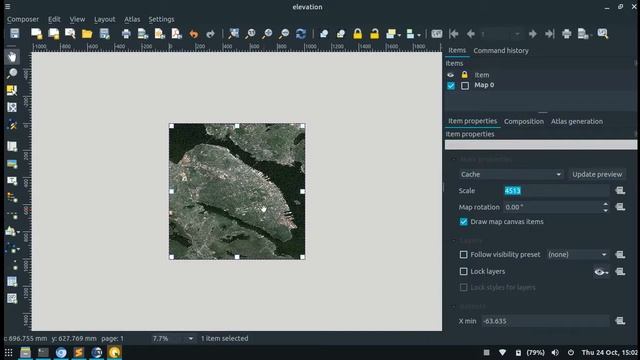Open the Edit menu
The height and width of the screenshot is (360, 640).
pyautogui.click(x=54, y=19)
